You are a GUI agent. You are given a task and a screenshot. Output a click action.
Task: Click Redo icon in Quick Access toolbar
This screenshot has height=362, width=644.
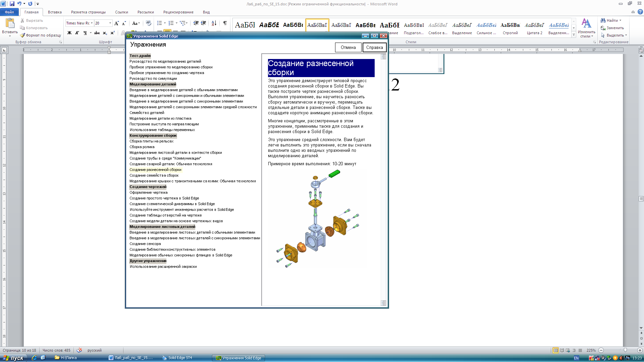(30, 4)
